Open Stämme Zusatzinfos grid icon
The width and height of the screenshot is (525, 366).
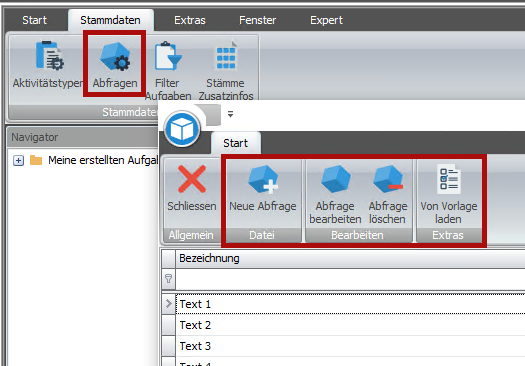[x=226, y=56]
